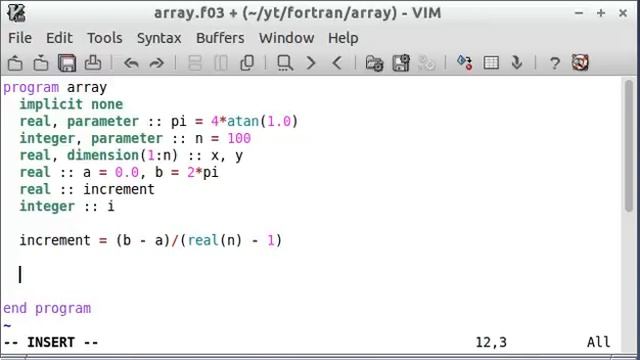This screenshot has width=640, height=360.
Task: Open the Window menu
Action: pyautogui.click(x=287, y=38)
